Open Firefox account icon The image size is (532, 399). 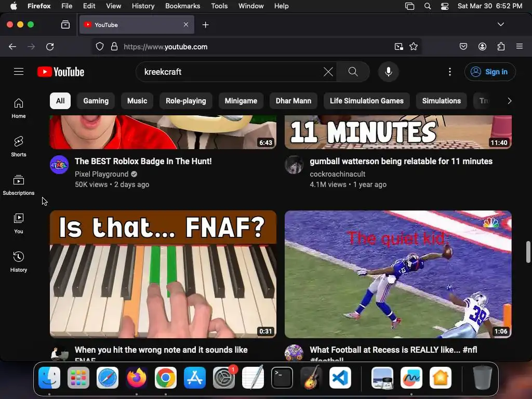482,46
